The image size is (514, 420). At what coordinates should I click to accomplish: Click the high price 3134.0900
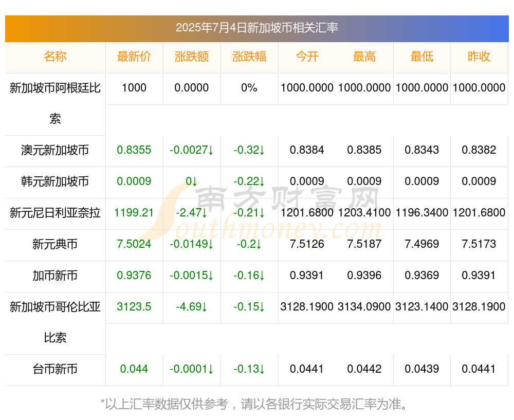(x=364, y=307)
